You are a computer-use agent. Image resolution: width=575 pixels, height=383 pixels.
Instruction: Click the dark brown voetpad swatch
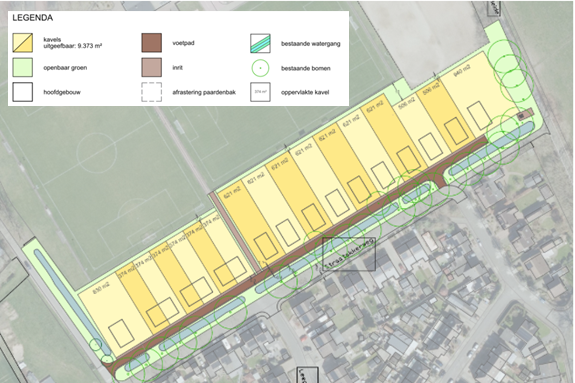(151, 43)
